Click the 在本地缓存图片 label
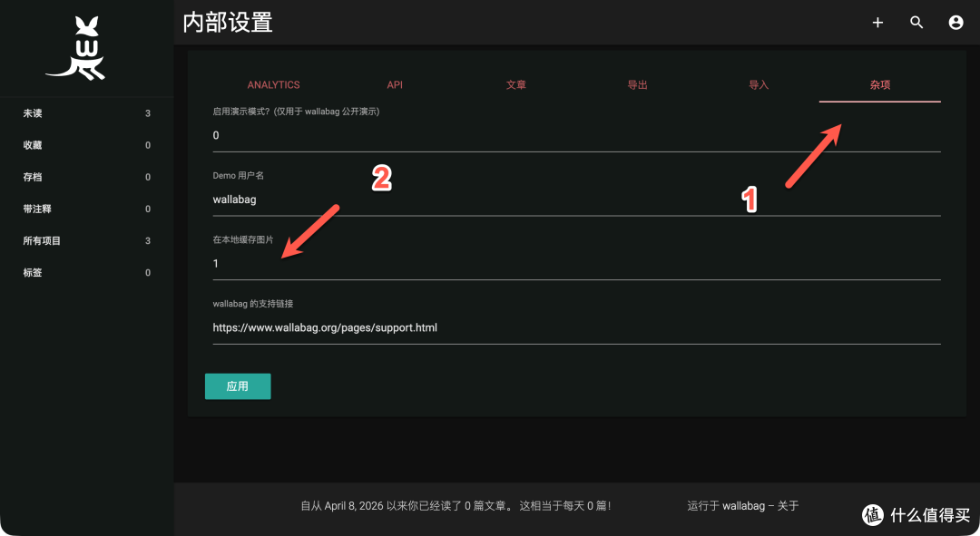The width and height of the screenshot is (980, 536). pyautogui.click(x=243, y=240)
